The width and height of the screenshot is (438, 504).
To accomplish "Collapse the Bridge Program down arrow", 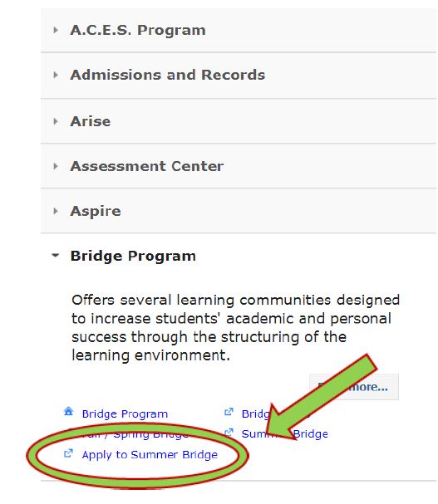I will tap(56, 256).
